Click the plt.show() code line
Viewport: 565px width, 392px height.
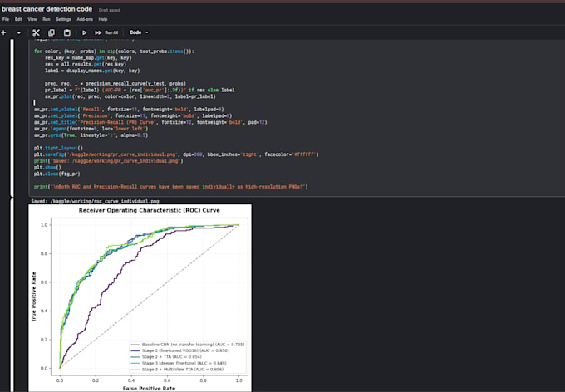[47, 168]
